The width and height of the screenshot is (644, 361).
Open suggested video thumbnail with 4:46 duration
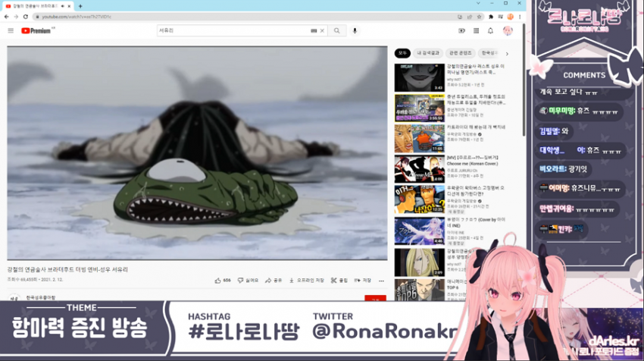coord(419,231)
